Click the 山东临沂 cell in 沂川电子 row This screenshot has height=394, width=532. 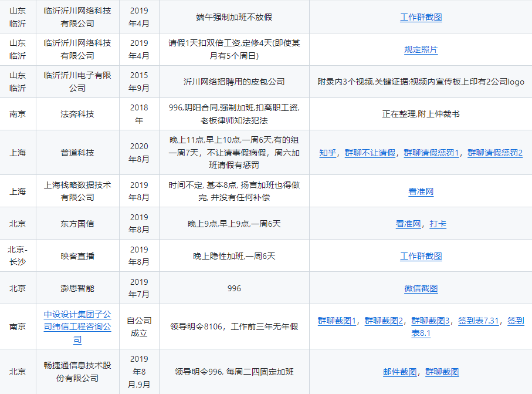pos(18,82)
